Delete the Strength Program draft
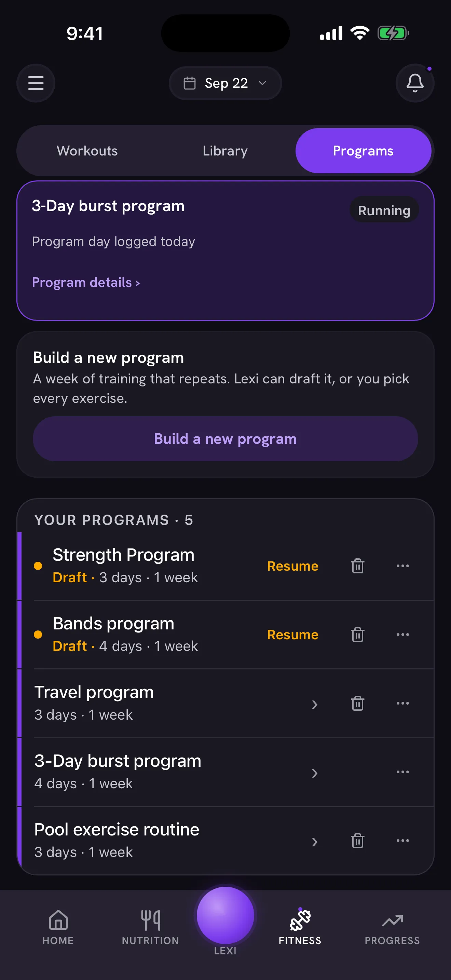451x980 pixels. (357, 566)
